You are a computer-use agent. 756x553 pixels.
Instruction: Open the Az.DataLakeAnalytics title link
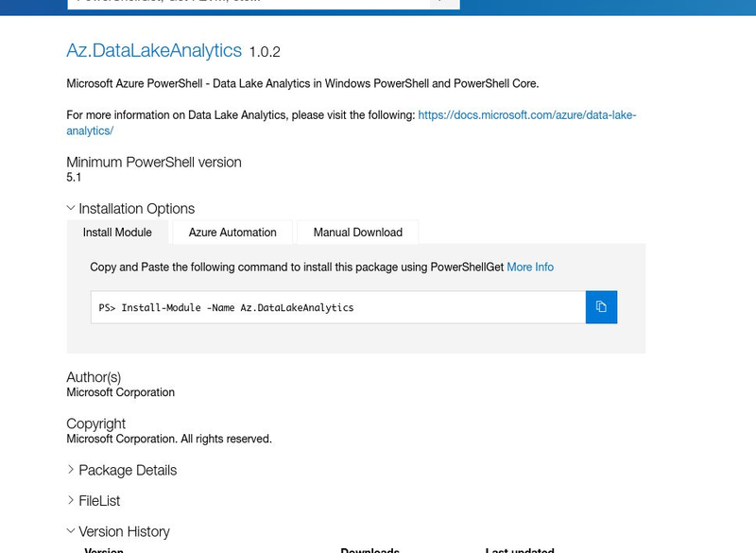click(x=154, y=50)
